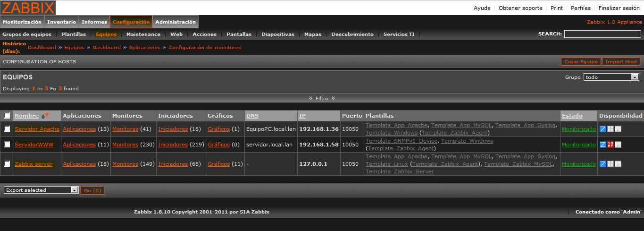644x231 pixels.
Task: Click Zabbix agent icon for Servidor Apache
Action: pos(602,129)
